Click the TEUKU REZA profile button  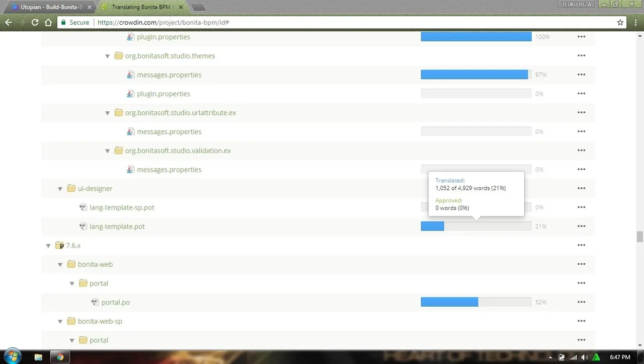coord(576,4)
